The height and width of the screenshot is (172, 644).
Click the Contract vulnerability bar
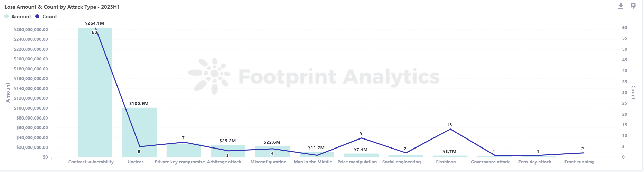point(95,93)
